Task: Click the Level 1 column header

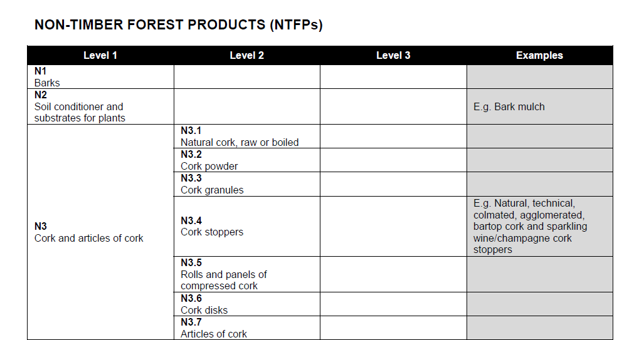Action: 100,55
